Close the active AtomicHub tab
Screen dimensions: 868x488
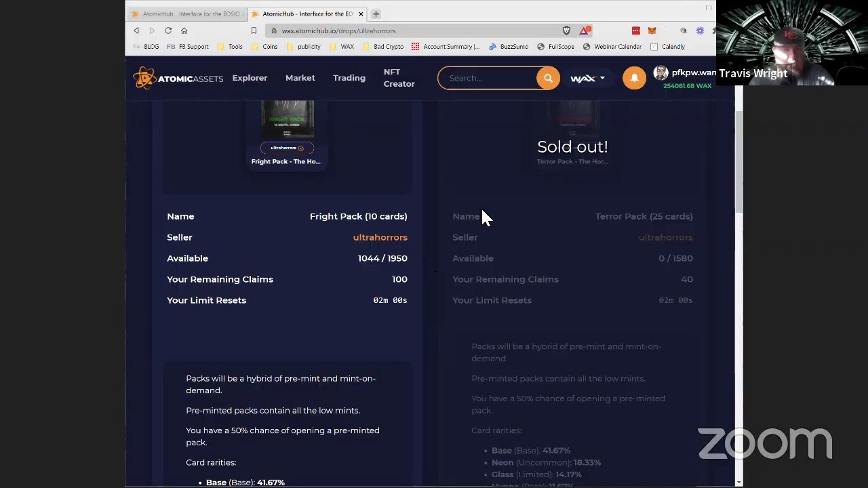[361, 14]
